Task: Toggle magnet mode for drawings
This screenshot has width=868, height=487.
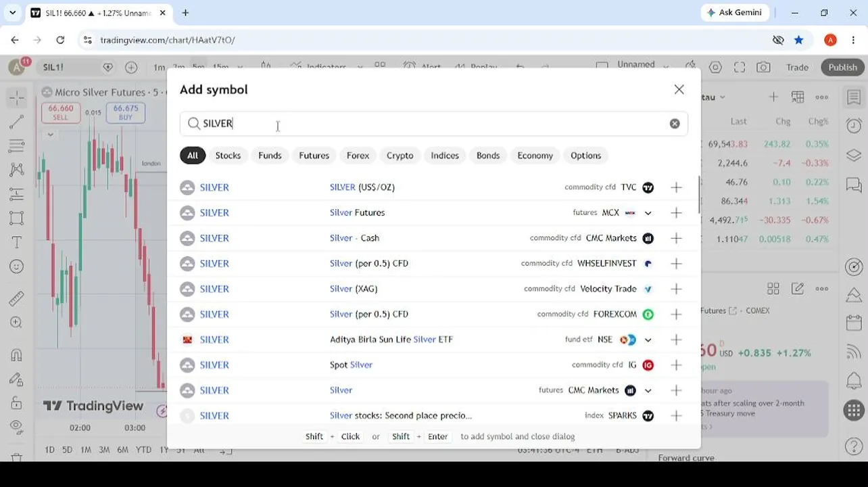Action: (17, 354)
